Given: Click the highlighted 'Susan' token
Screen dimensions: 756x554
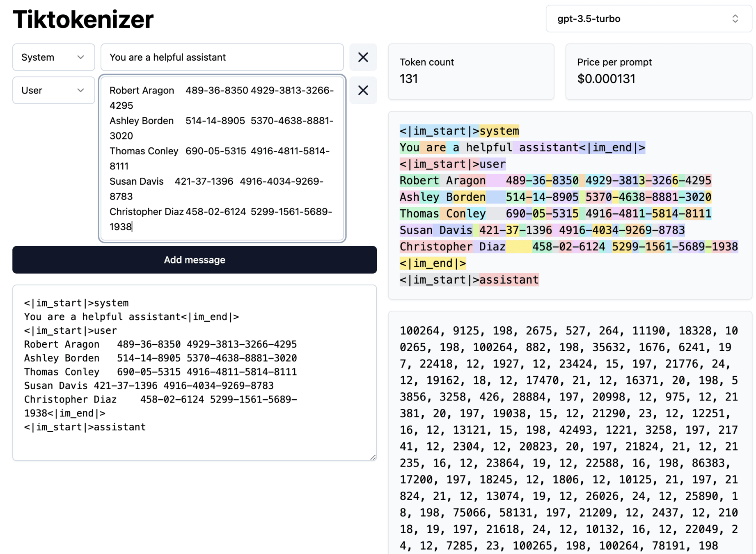Looking at the screenshot, I should pyautogui.click(x=416, y=230).
